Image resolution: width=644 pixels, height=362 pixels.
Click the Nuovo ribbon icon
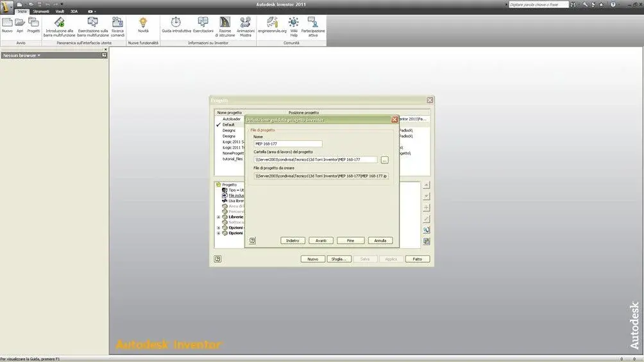(x=7, y=25)
